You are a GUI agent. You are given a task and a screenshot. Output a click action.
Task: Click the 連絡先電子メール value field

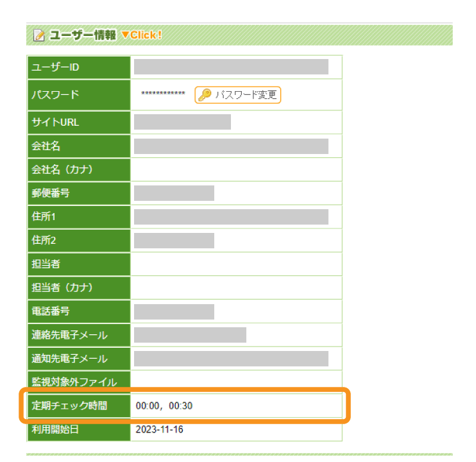(190, 335)
